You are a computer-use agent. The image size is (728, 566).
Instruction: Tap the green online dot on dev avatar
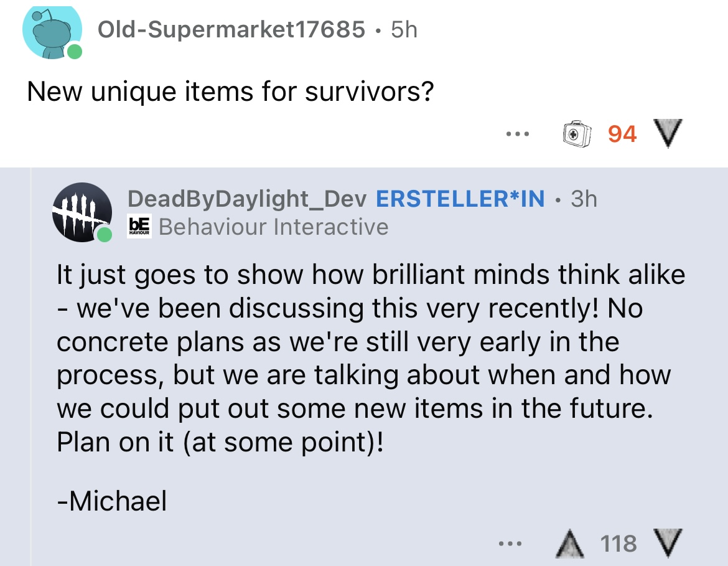click(x=105, y=235)
